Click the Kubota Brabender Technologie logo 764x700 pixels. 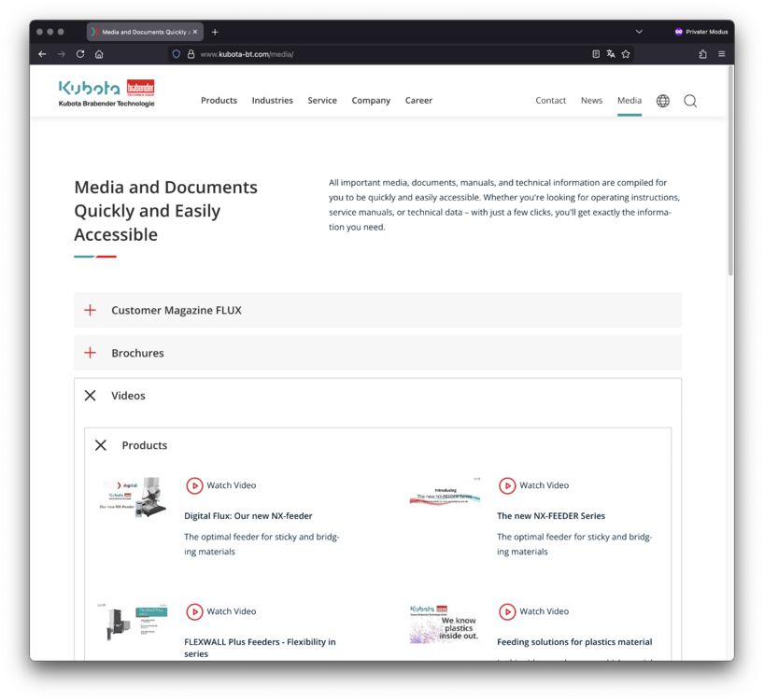(106, 92)
